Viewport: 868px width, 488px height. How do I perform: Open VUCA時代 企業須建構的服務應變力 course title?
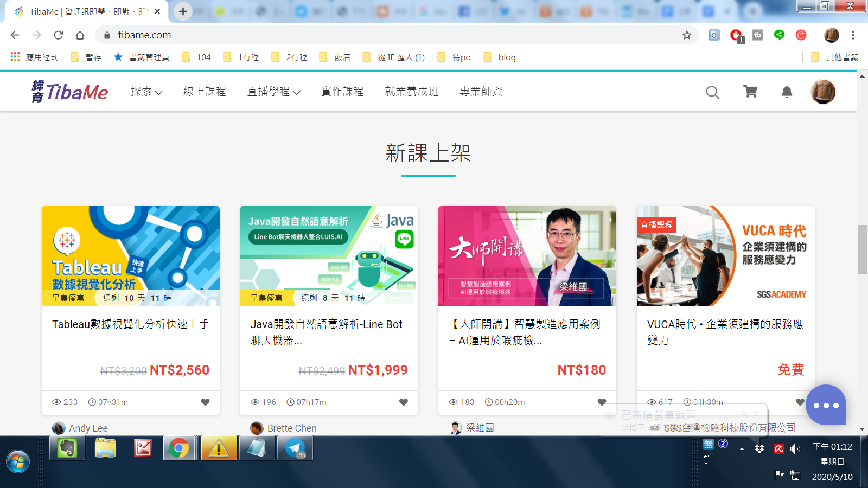[x=725, y=332]
